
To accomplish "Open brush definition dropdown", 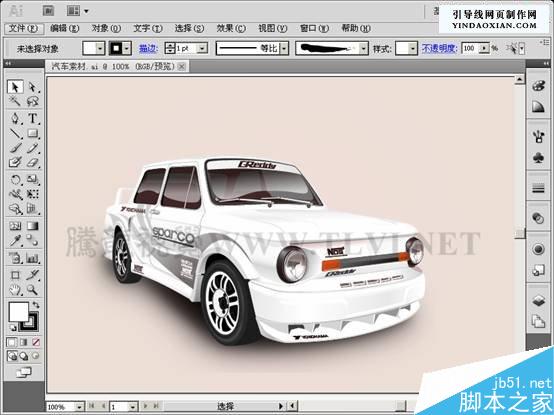I will (x=364, y=48).
